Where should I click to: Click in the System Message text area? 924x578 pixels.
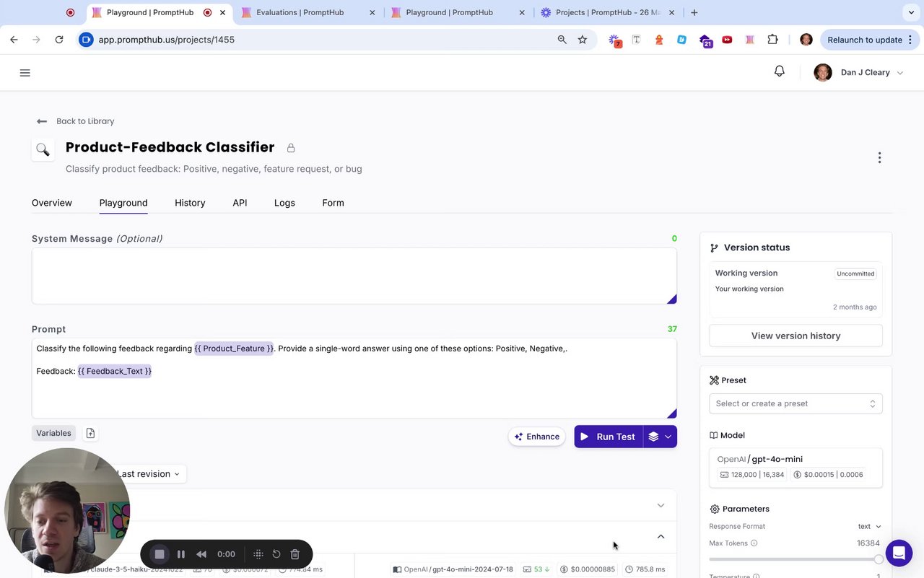354,276
